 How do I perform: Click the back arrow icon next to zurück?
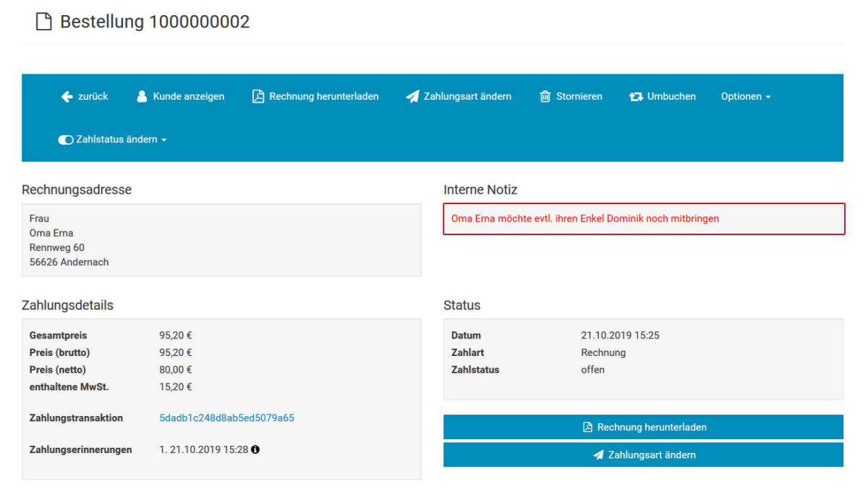click(67, 96)
